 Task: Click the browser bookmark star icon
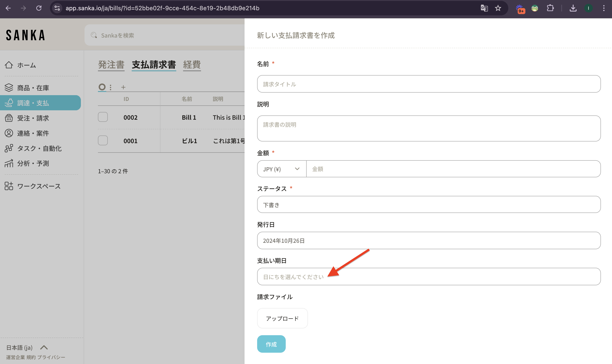(498, 8)
